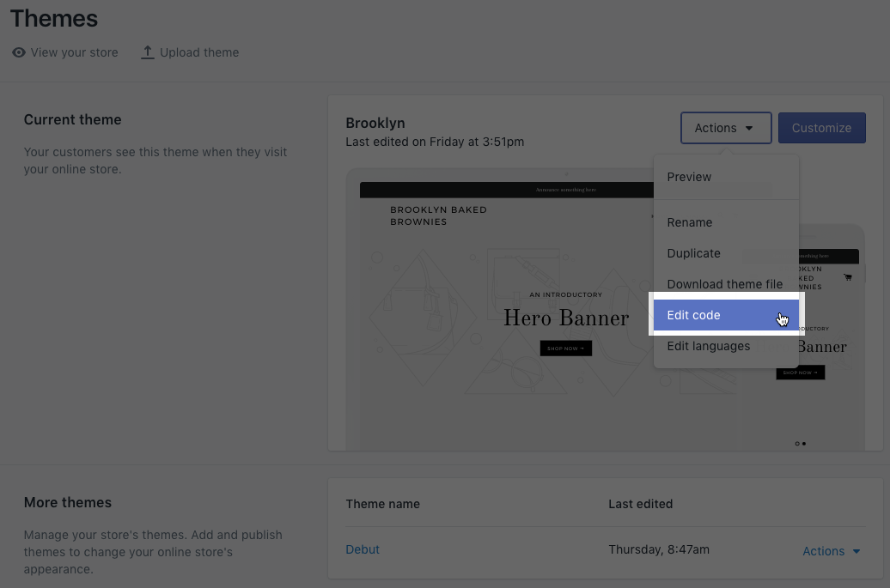Screen dimensions: 890x588
Task: Choose Rename in the Actions menu
Action: (x=689, y=222)
